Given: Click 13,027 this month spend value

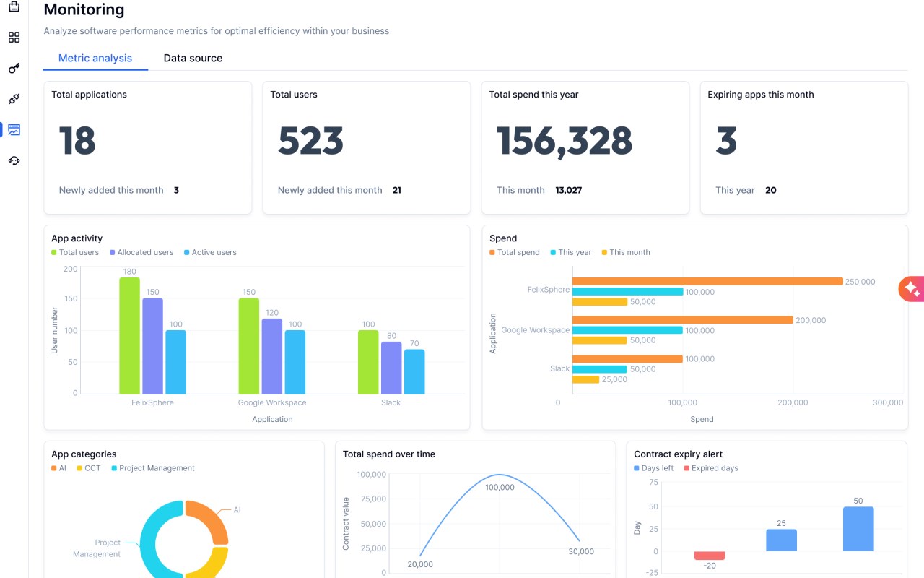Looking at the screenshot, I should [569, 190].
